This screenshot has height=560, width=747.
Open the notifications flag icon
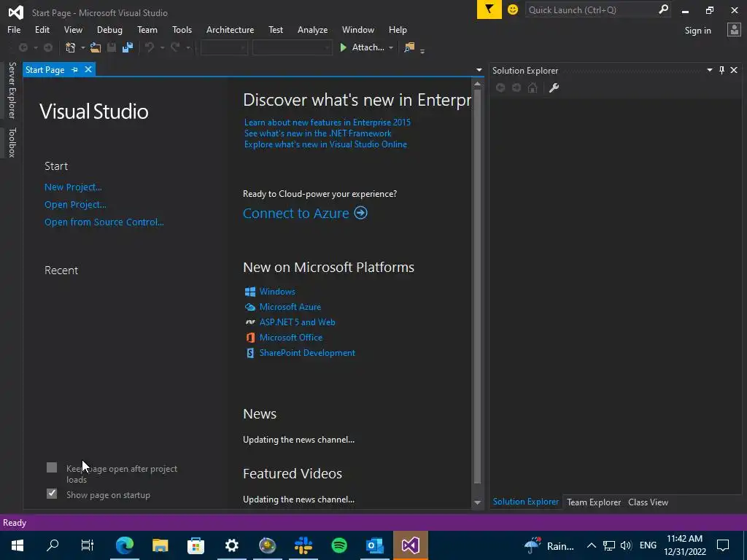(489, 9)
